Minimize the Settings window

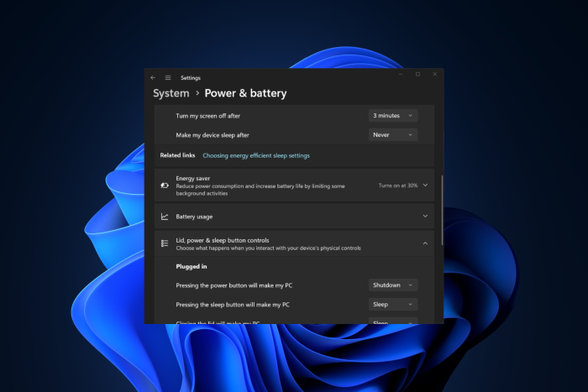click(x=401, y=74)
